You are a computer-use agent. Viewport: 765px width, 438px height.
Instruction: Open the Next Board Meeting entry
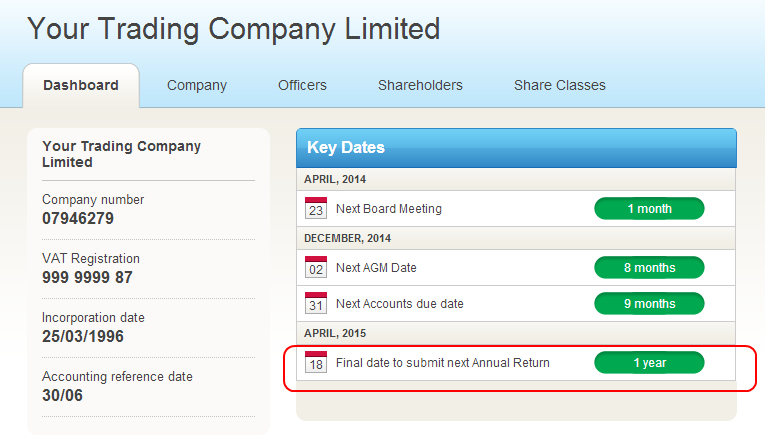click(x=389, y=209)
